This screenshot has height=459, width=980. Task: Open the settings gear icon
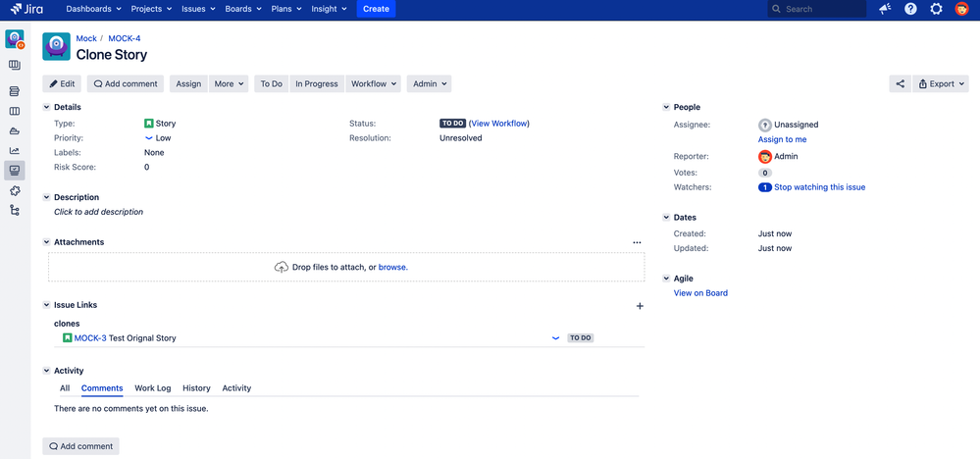pos(936,9)
